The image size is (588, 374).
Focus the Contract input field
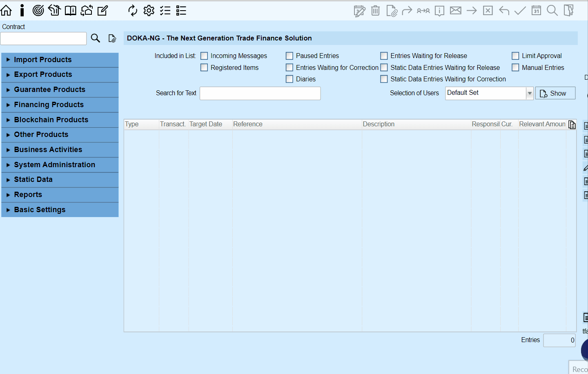tap(44, 38)
